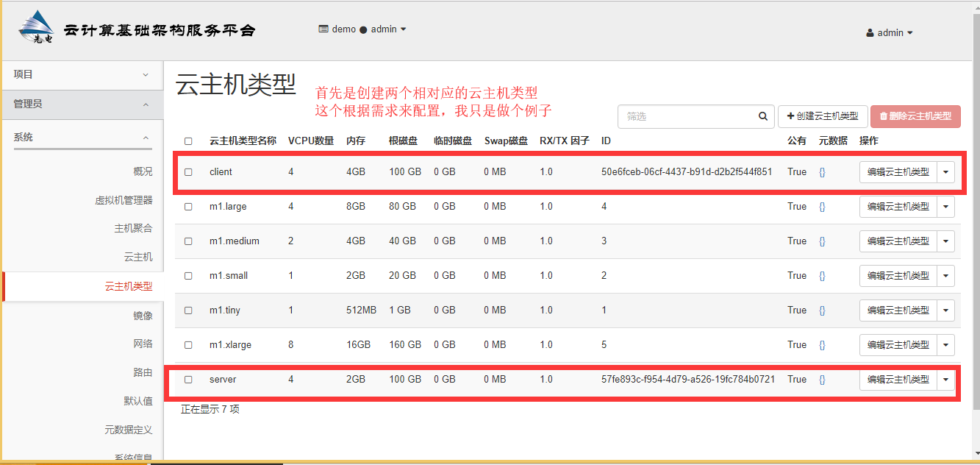Tick the checkbox for m1.medium row
The height and width of the screenshot is (465, 980).
(x=188, y=241)
